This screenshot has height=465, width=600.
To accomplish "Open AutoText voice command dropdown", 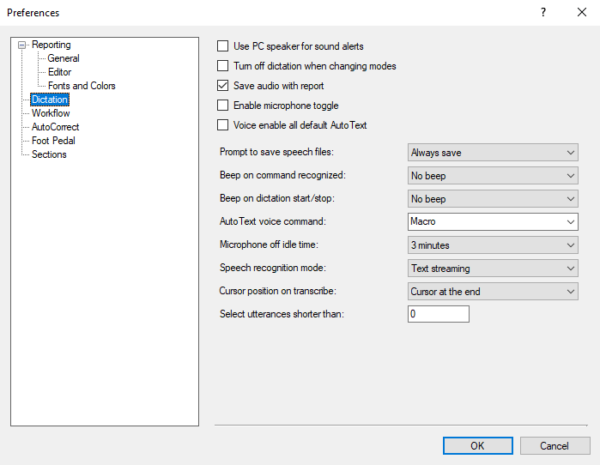I will click(x=493, y=221).
